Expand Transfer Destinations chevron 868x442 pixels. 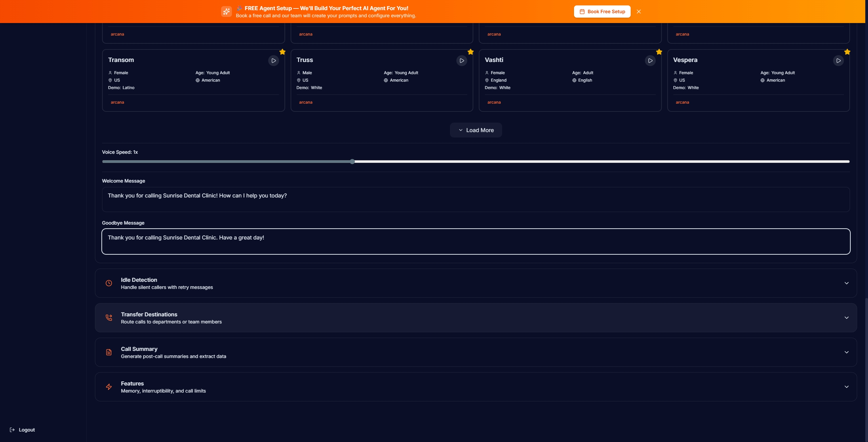tap(846, 318)
